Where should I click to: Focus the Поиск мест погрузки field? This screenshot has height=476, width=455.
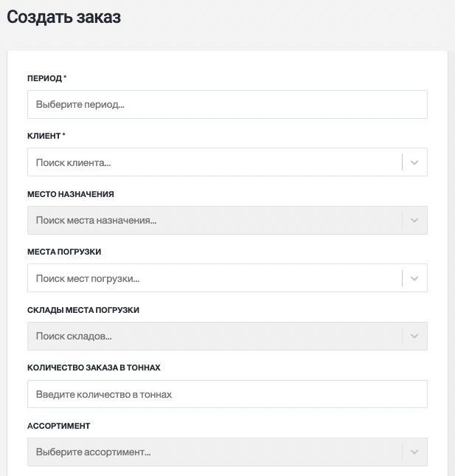(215, 278)
